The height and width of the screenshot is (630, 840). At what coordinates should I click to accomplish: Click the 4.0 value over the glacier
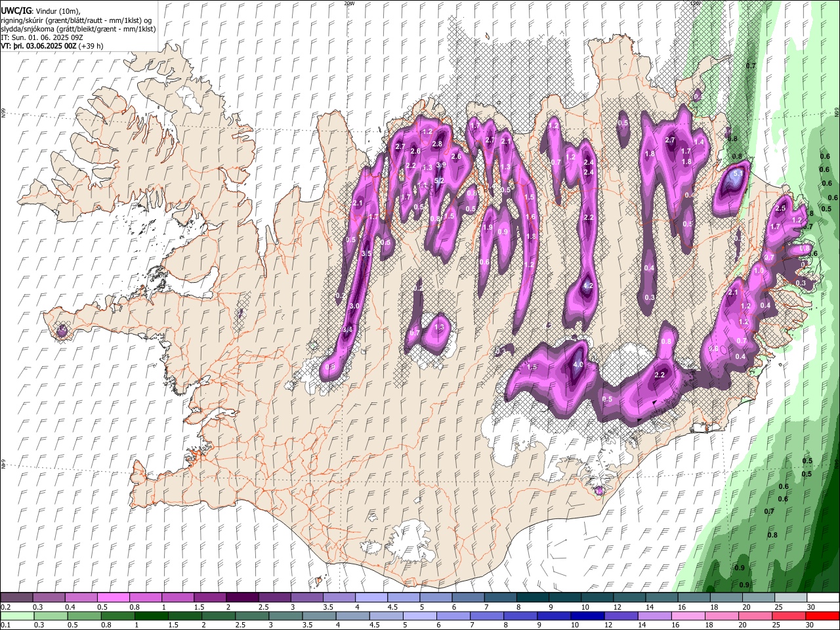(x=578, y=364)
